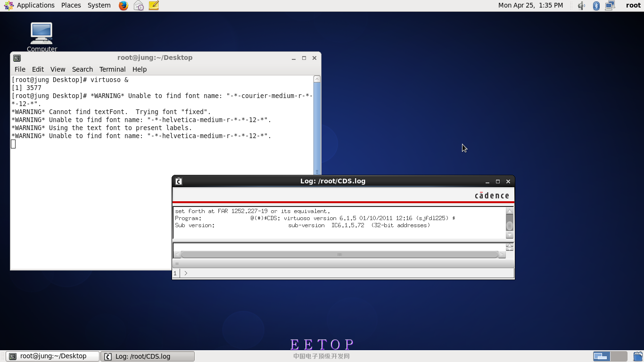644x362 pixels.
Task: Open the terminal Search menu
Action: [83, 69]
